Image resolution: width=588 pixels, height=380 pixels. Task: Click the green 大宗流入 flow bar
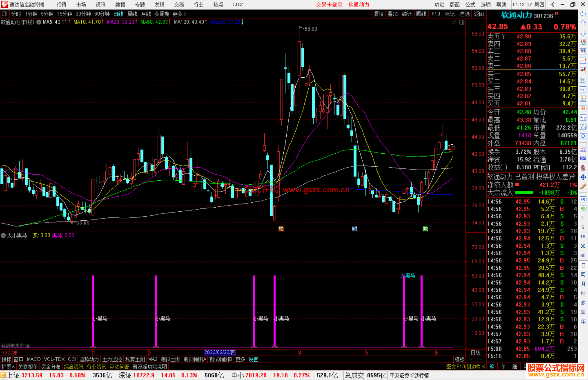coord(524,193)
